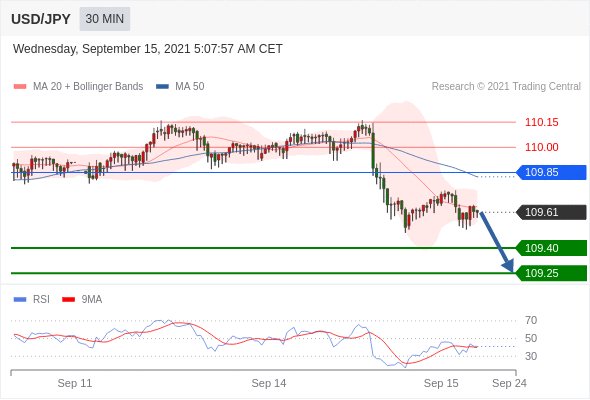Click the 9MA red legend swatch
Viewport: 590px width, 400px height.
[68, 300]
